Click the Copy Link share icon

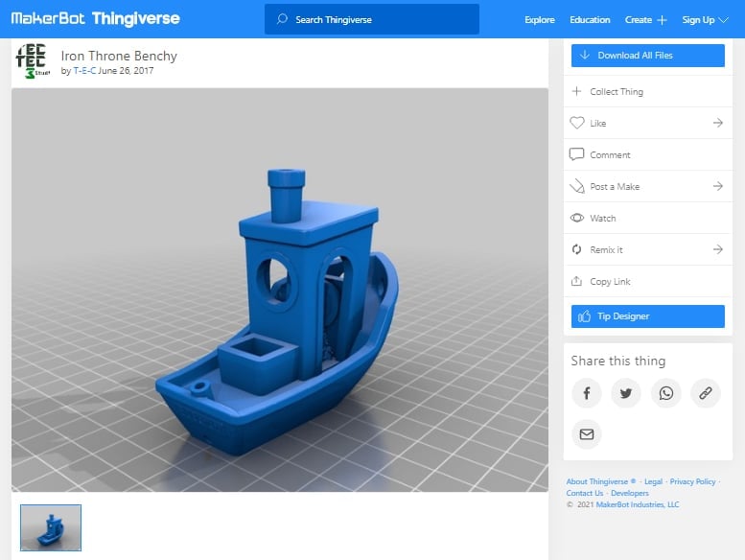576,281
